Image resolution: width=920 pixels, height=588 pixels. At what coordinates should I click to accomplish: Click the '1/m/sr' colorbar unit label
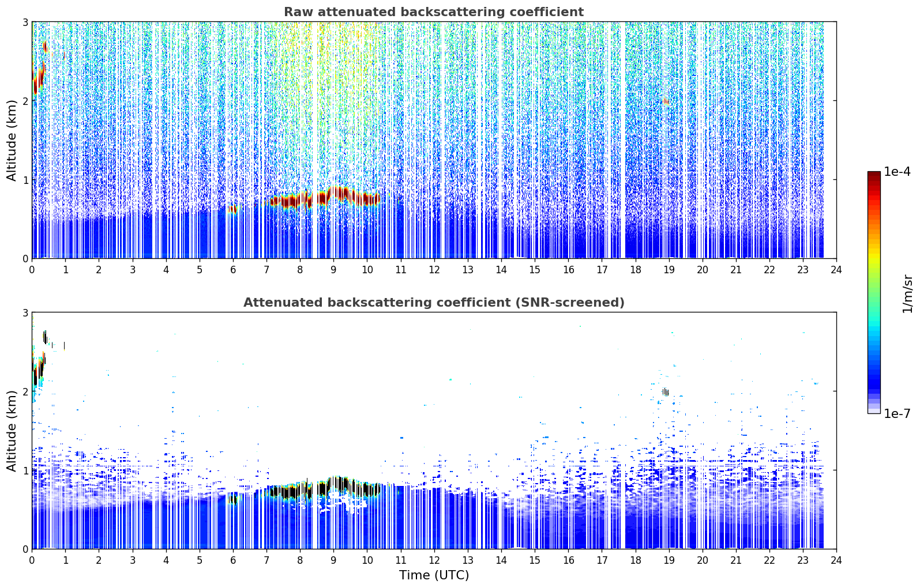(907, 293)
